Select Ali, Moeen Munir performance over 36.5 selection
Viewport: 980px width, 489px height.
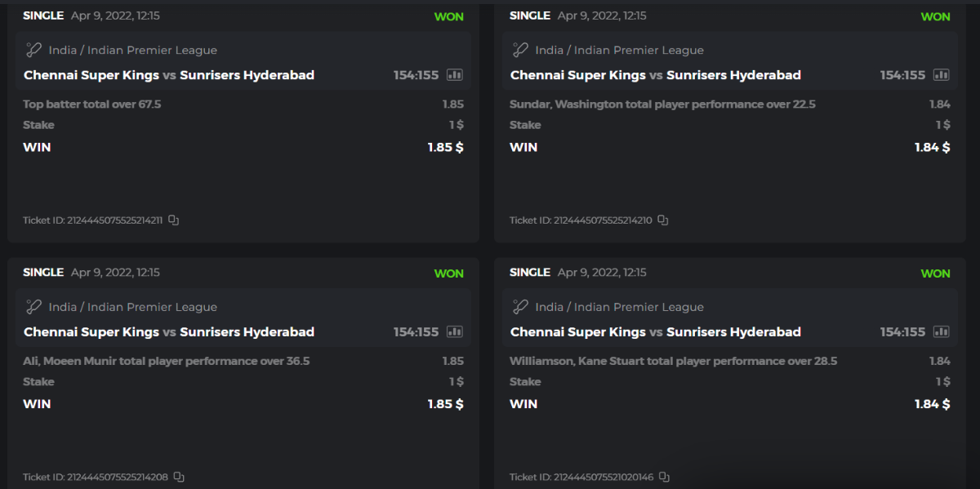[167, 361]
